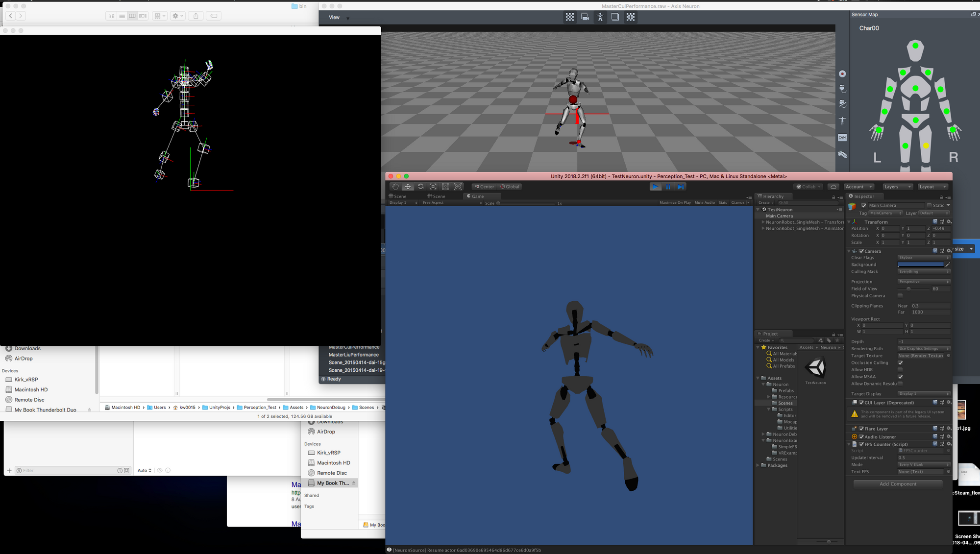This screenshot has width=980, height=554.
Task: Open the Projection Perspective dropdown
Action: [924, 282]
